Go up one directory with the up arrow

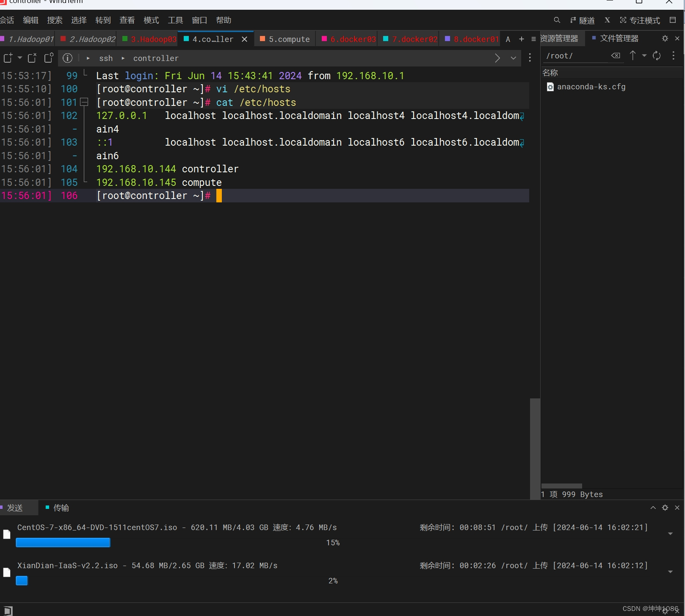[x=633, y=55]
